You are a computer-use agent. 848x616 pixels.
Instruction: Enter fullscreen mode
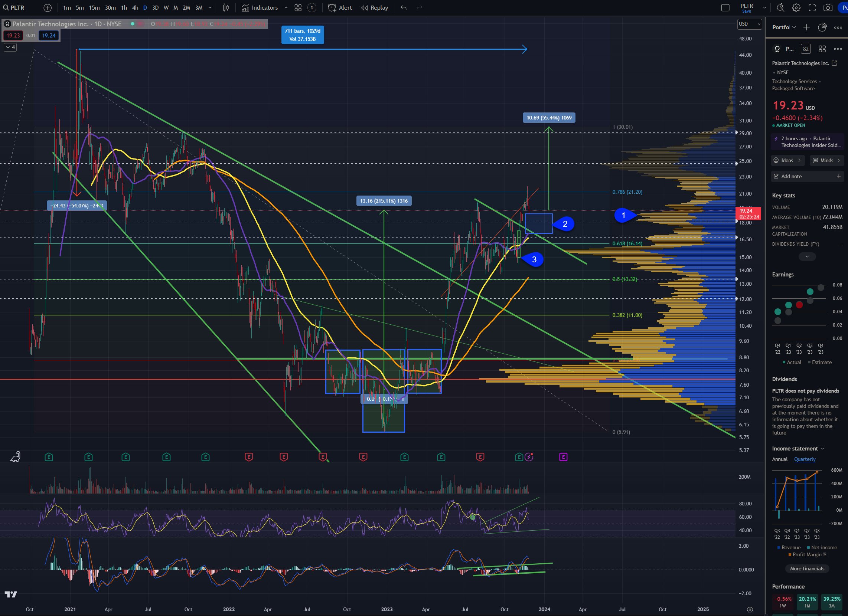click(x=812, y=7)
